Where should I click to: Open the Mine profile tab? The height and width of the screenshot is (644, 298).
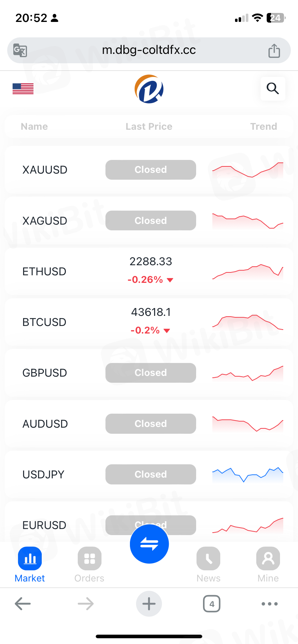coord(268,564)
